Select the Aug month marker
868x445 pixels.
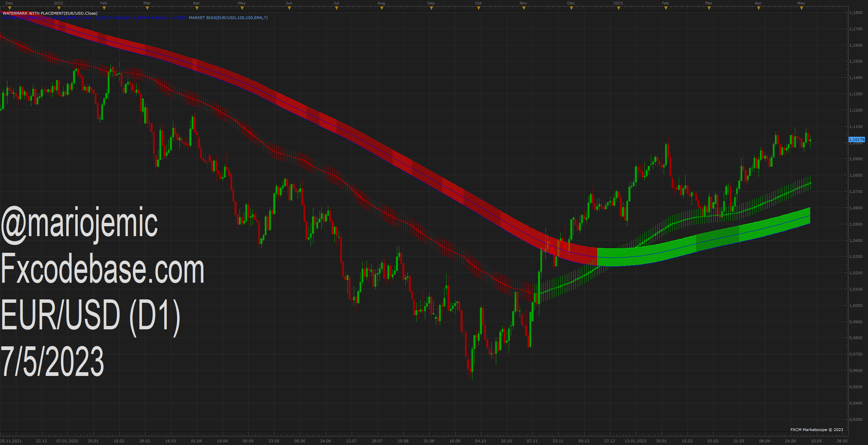coord(382,8)
